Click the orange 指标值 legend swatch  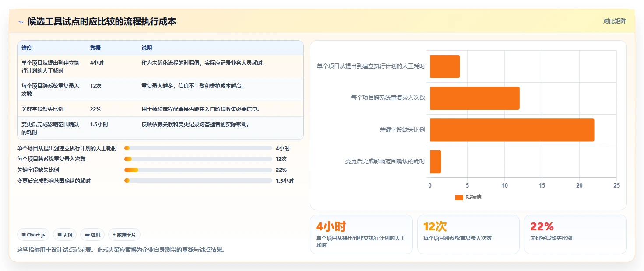(x=459, y=198)
